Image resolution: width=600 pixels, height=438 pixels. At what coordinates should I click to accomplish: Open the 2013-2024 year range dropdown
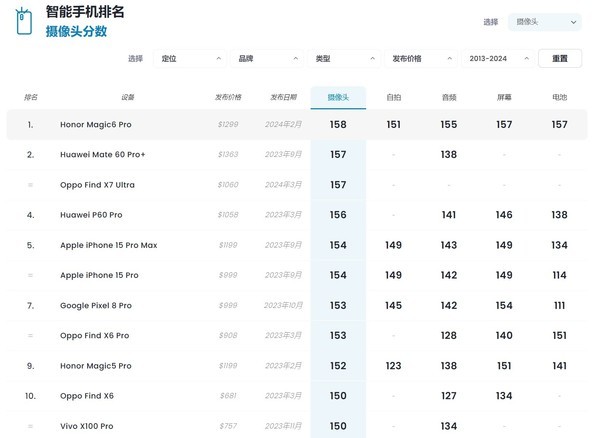[498, 59]
